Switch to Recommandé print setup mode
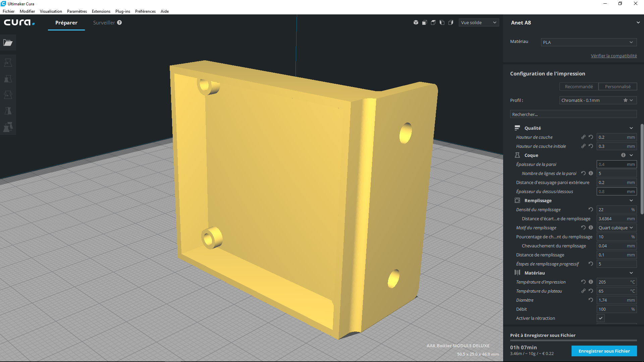This screenshot has width=644, height=362. [x=579, y=86]
